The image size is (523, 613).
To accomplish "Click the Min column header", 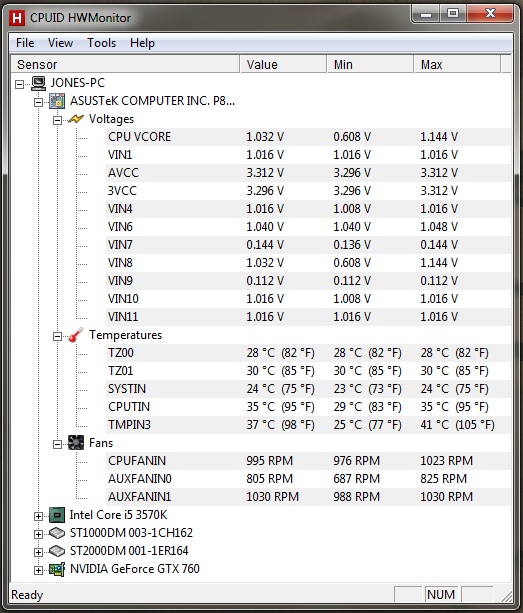I will pos(370,65).
